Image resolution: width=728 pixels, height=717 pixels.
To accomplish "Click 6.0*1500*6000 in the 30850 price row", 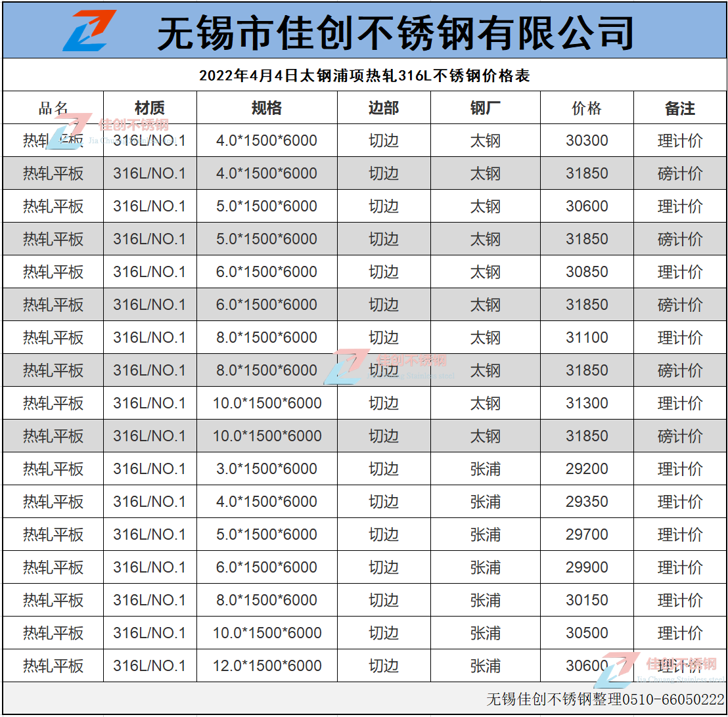I will point(267,271).
